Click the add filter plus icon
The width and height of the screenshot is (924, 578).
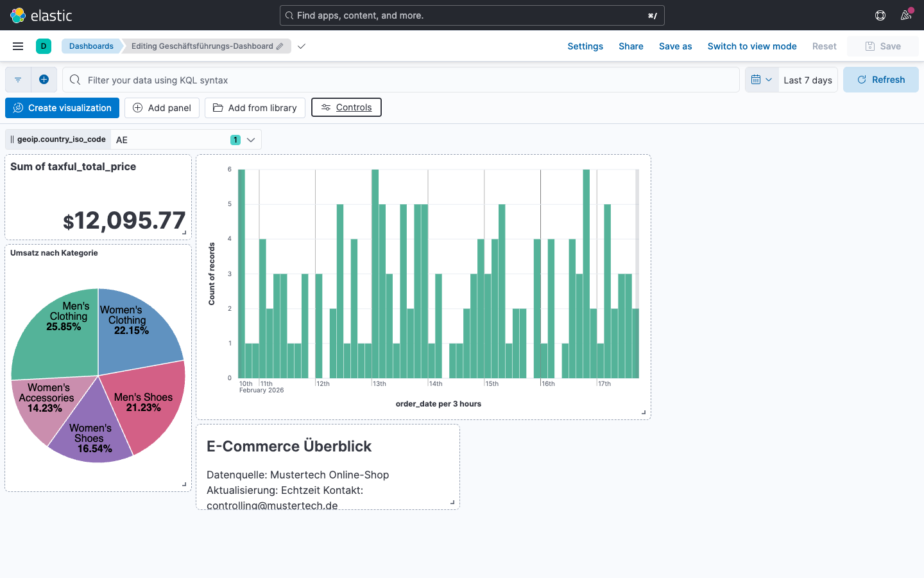pyautogui.click(x=44, y=79)
